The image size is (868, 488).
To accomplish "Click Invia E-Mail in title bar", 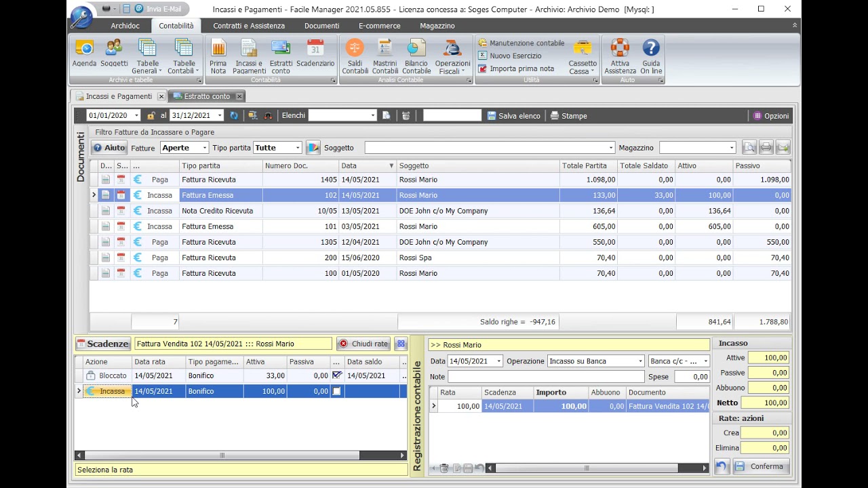I will pyautogui.click(x=158, y=9).
